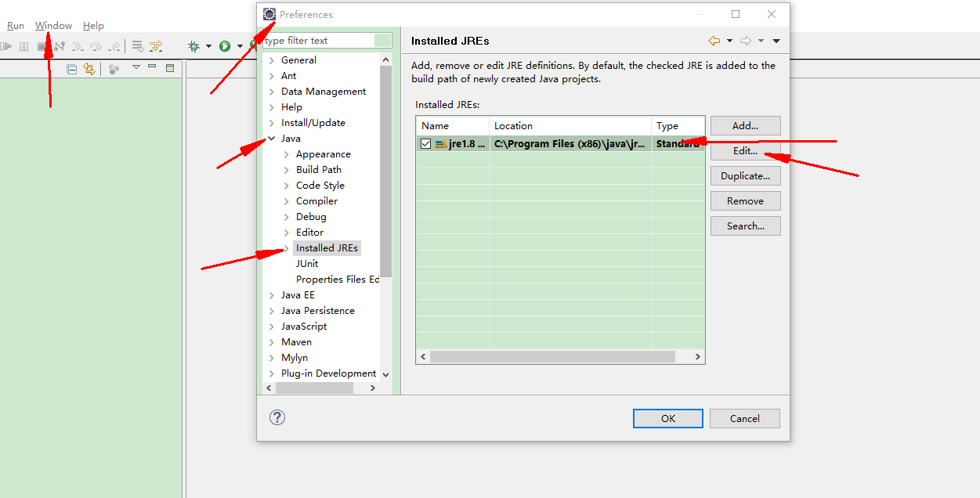Open the Window menu

[x=52, y=24]
